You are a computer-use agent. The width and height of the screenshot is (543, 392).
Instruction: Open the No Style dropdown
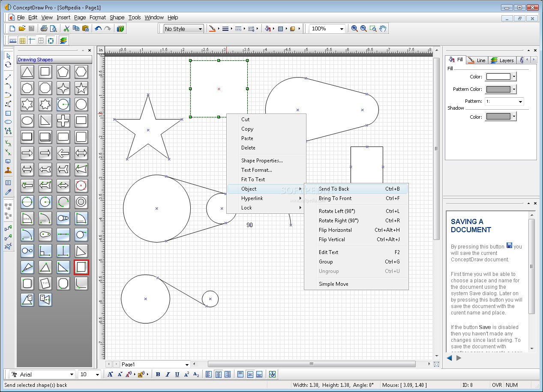click(x=183, y=29)
